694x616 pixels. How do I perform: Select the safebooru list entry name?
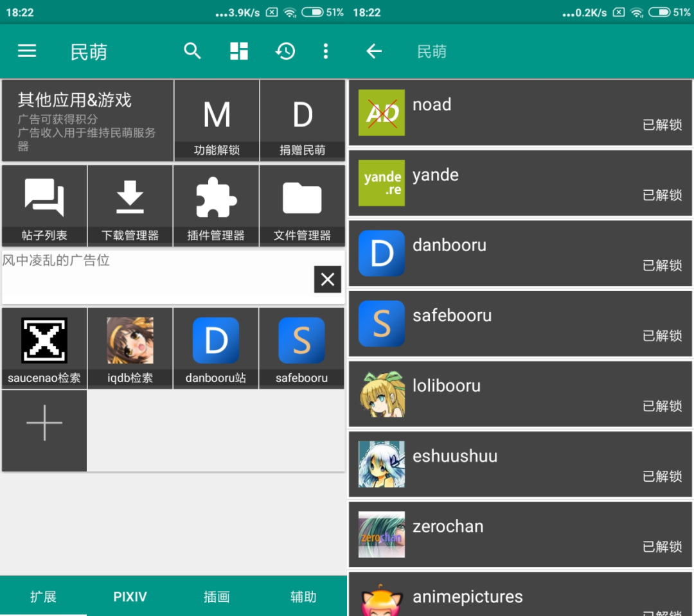(452, 315)
